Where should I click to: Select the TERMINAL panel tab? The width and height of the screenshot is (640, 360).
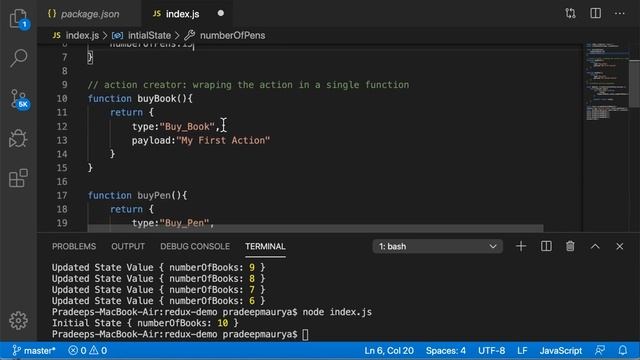coord(265,247)
